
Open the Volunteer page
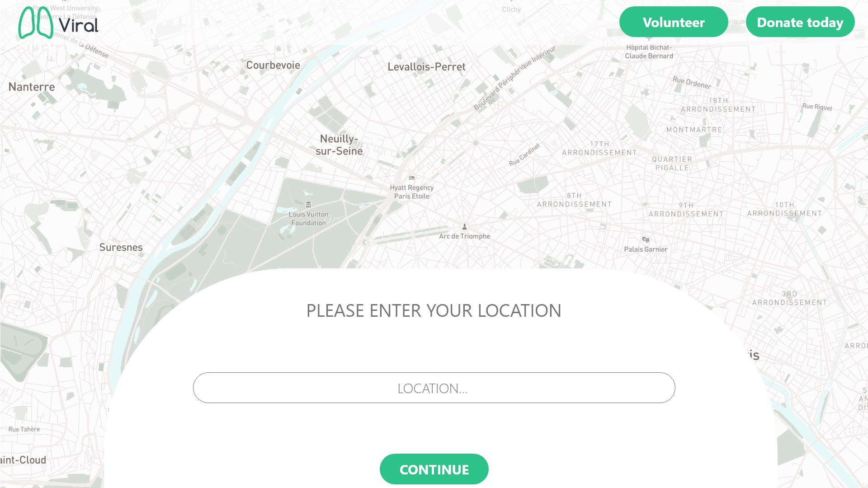pyautogui.click(x=674, y=22)
